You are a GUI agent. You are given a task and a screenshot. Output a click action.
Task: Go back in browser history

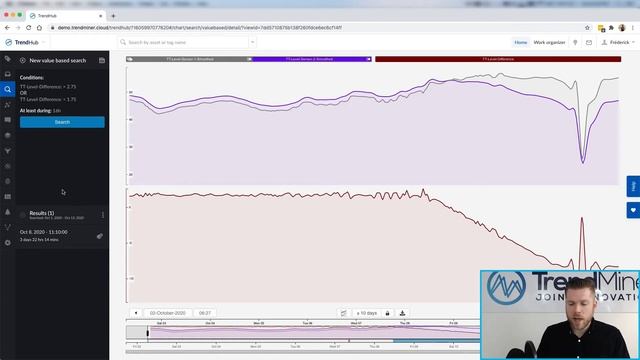click(7, 28)
